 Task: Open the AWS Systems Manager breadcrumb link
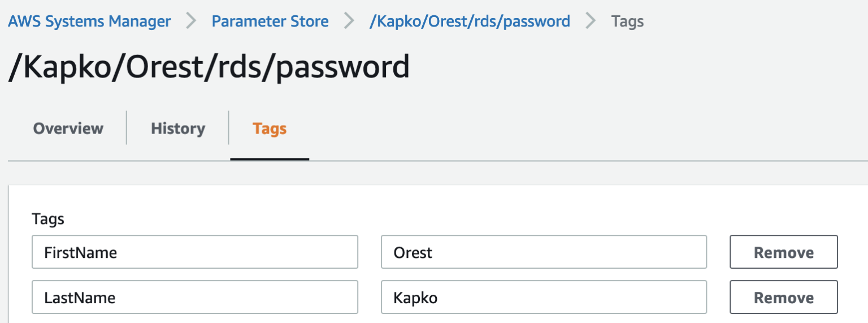click(x=89, y=21)
